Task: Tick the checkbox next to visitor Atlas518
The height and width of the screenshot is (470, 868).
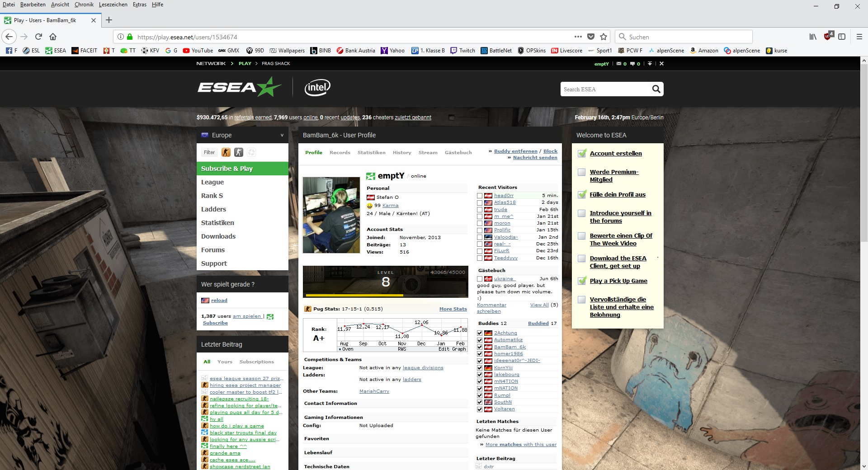Action: coord(480,202)
